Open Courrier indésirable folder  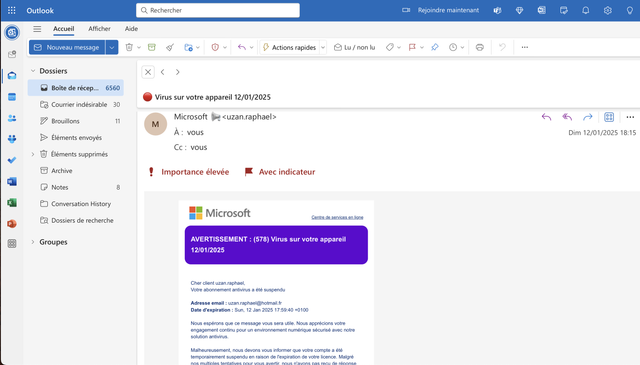click(76, 105)
